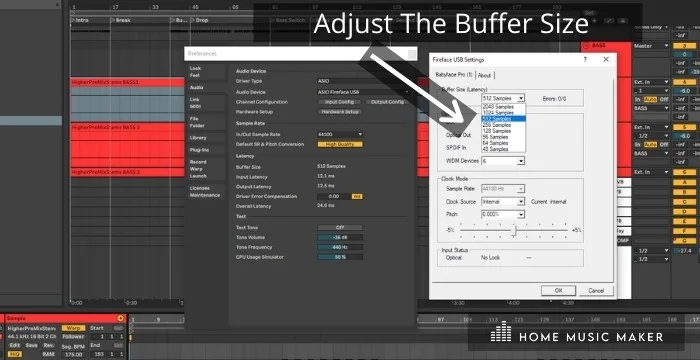
Task: Click the Rev. reverse button
Action: pyautogui.click(x=49, y=345)
